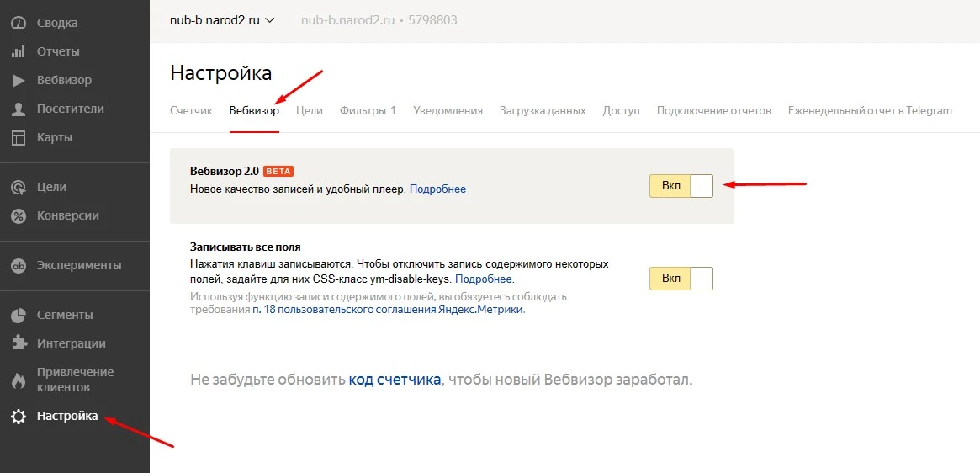Click the Настройка gear icon
This screenshot has width=980, height=473.
pyautogui.click(x=19, y=417)
